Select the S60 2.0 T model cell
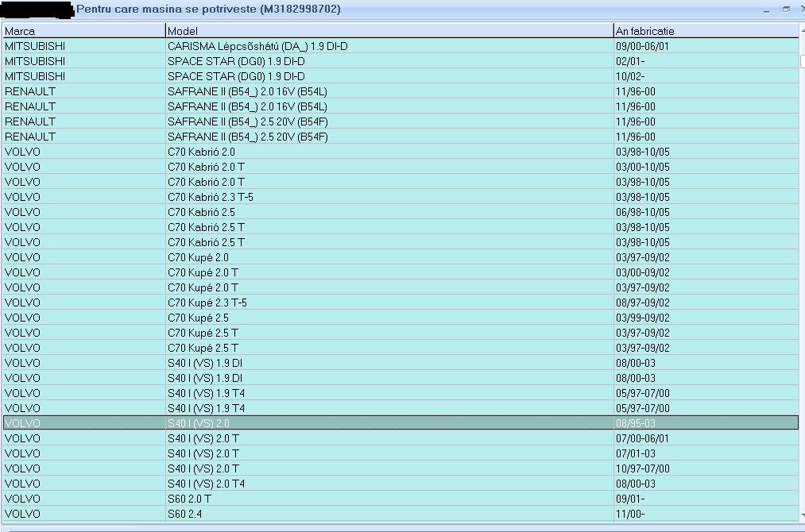This screenshot has height=532, width=805. point(389,499)
